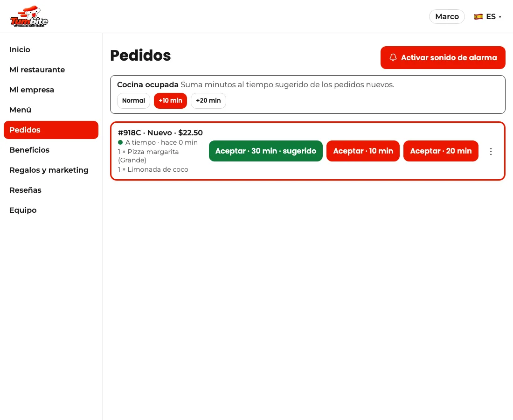Navigate to Menú in sidebar

point(51,110)
